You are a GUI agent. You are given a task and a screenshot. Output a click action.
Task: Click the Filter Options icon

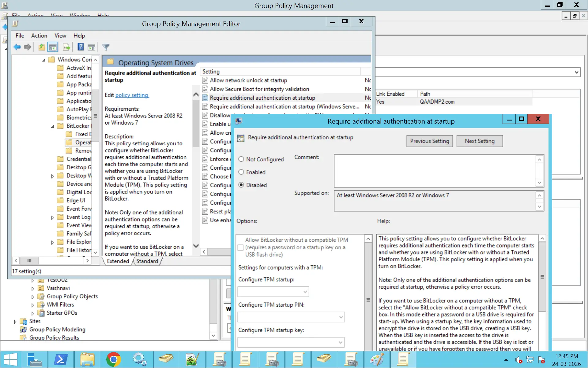click(x=106, y=47)
